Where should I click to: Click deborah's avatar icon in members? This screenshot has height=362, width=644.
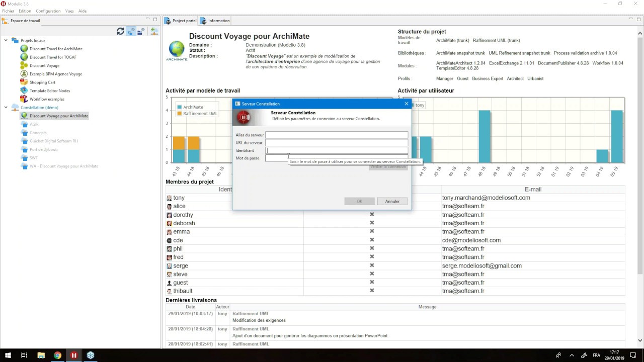click(170, 223)
